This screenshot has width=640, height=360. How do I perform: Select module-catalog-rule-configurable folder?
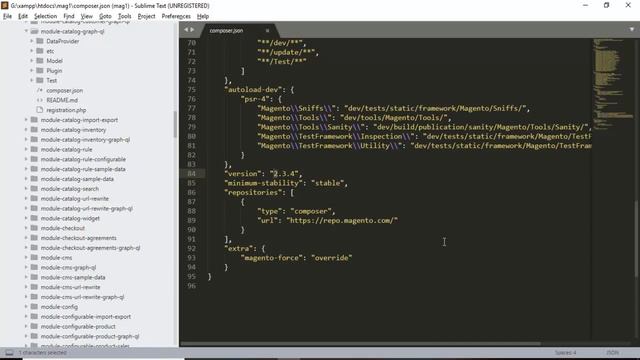point(83,159)
